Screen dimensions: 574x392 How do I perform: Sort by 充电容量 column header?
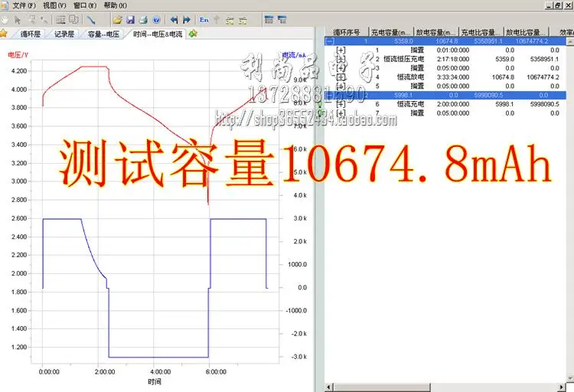390,32
